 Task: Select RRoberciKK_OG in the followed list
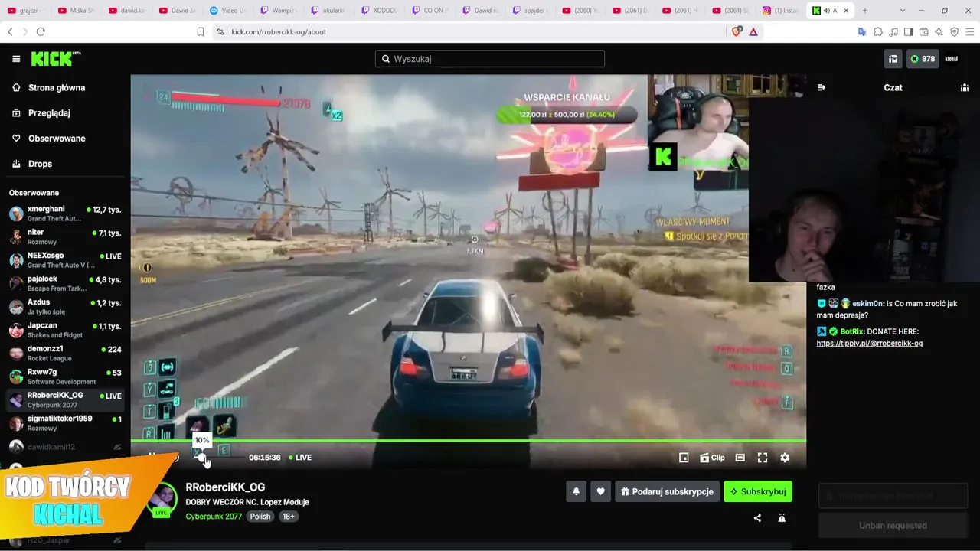point(65,400)
